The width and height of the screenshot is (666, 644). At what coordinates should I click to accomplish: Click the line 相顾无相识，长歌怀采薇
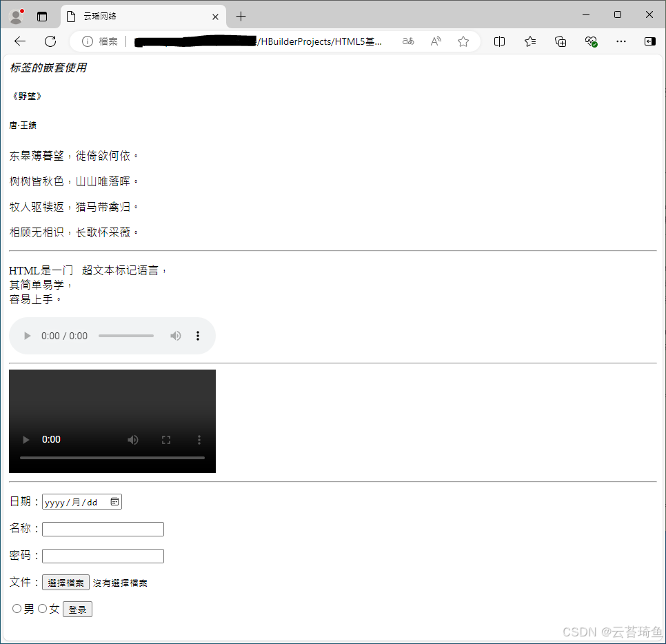tap(74, 232)
